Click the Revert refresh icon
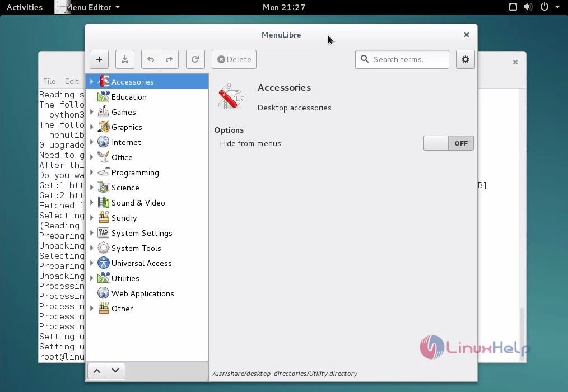Viewport: 568px width, 392px height. [x=195, y=59]
